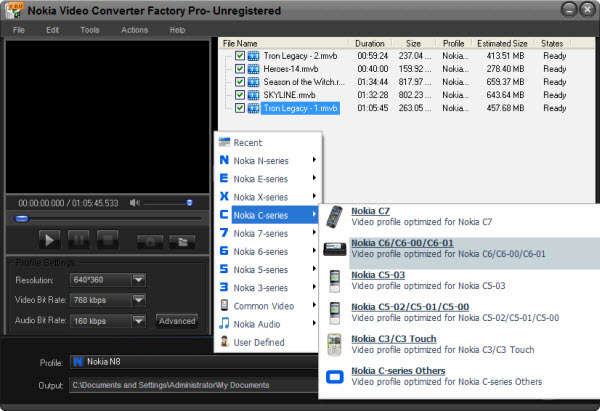Click the Nokia N-series 'N' icon
The height and width of the screenshot is (411, 600).
click(224, 160)
